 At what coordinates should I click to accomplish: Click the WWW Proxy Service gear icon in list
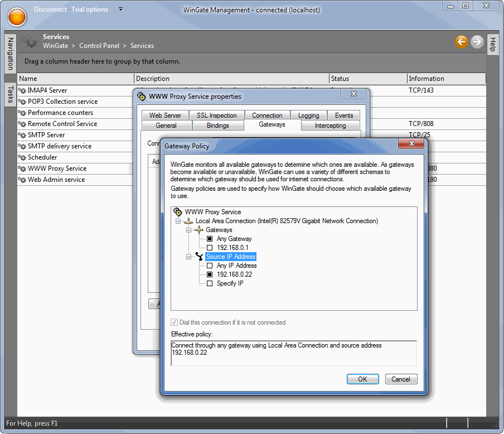[22, 168]
